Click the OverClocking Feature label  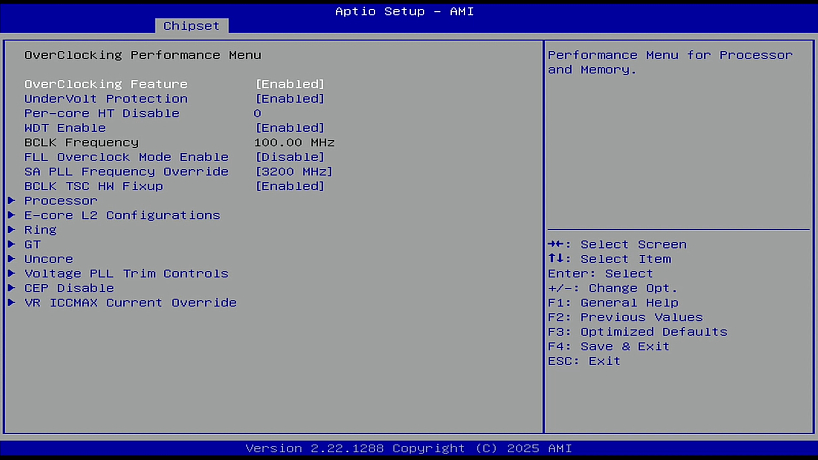click(106, 84)
